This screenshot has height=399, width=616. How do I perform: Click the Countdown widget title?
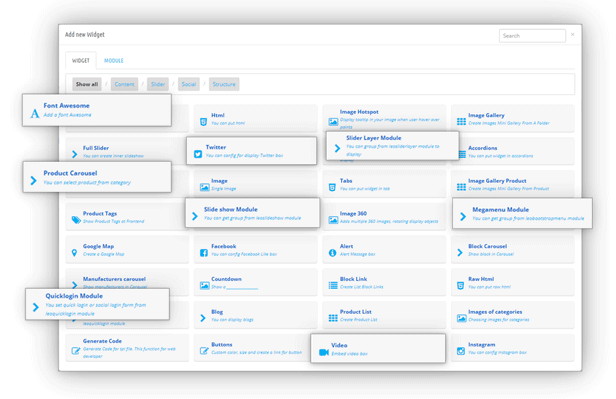click(x=226, y=279)
